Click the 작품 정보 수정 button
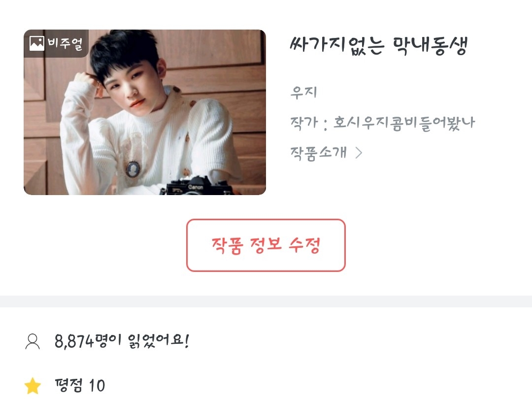Viewport: 532px width, 399px height. pyautogui.click(x=266, y=245)
